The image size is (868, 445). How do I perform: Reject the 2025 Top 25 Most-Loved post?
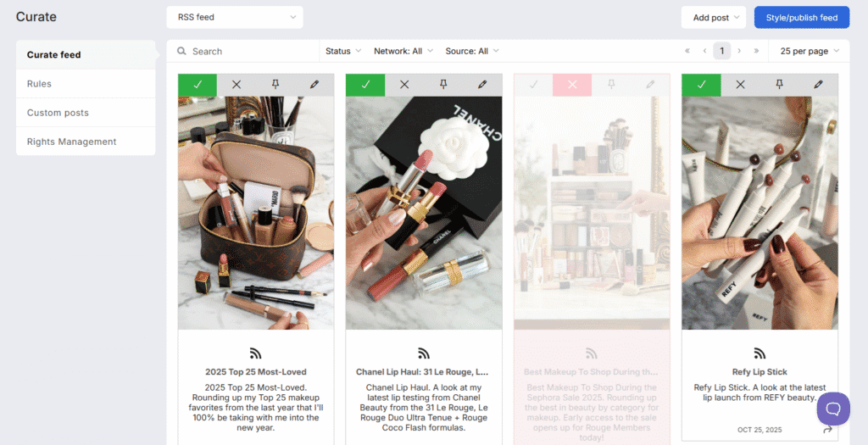click(x=236, y=85)
